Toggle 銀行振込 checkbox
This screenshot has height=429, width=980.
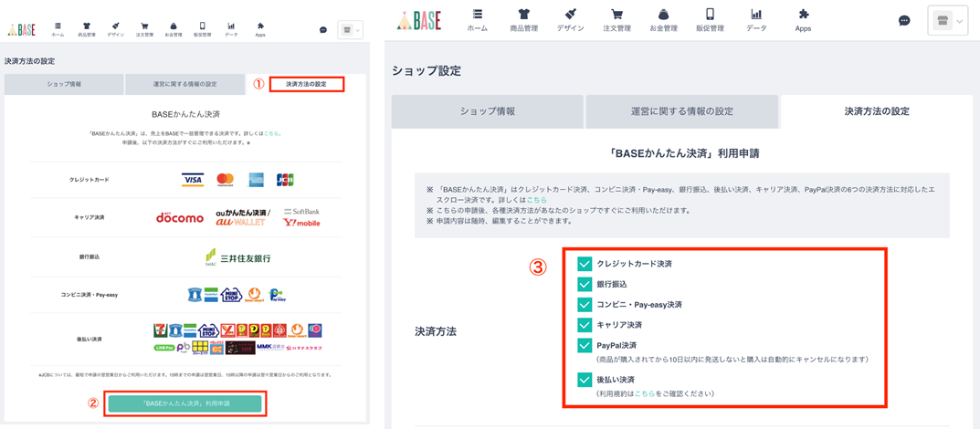[x=585, y=284]
